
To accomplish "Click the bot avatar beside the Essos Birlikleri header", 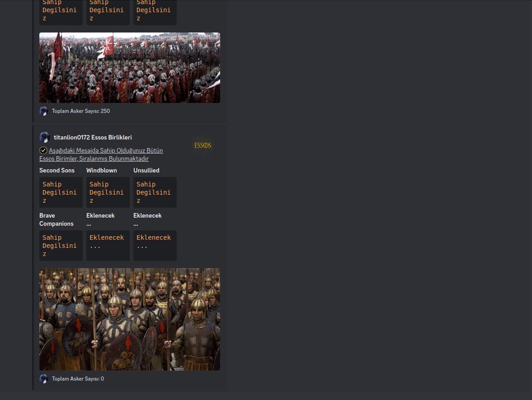I will click(x=45, y=137).
